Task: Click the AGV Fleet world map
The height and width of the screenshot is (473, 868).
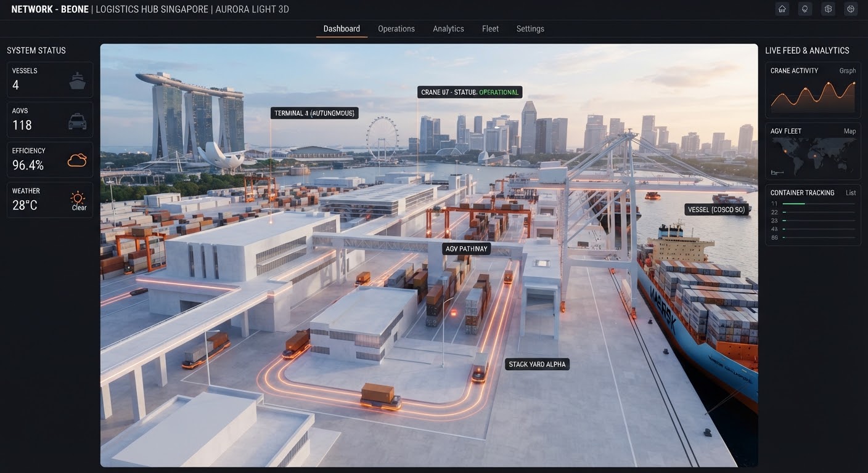Action: (813, 156)
